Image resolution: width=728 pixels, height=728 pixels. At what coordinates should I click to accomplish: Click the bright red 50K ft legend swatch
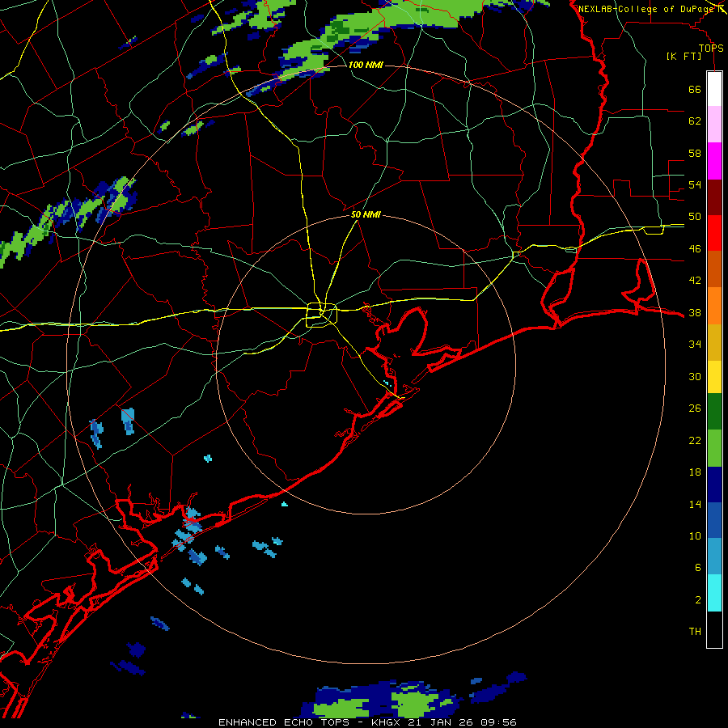tap(714, 233)
